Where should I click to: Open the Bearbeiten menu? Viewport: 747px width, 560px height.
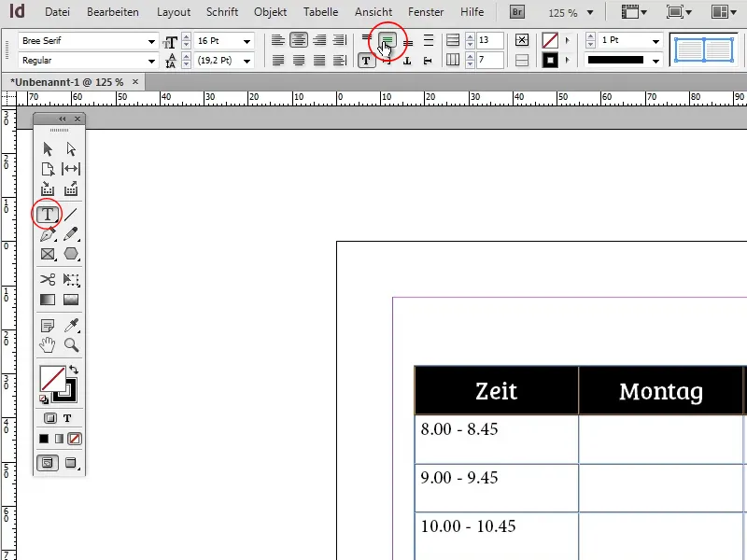(112, 12)
